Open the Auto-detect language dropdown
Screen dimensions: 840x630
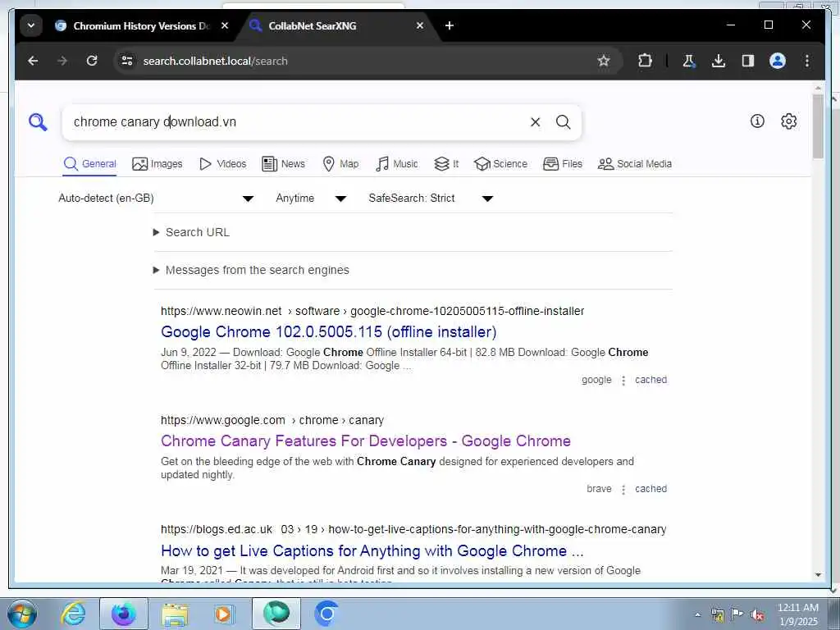coord(156,199)
